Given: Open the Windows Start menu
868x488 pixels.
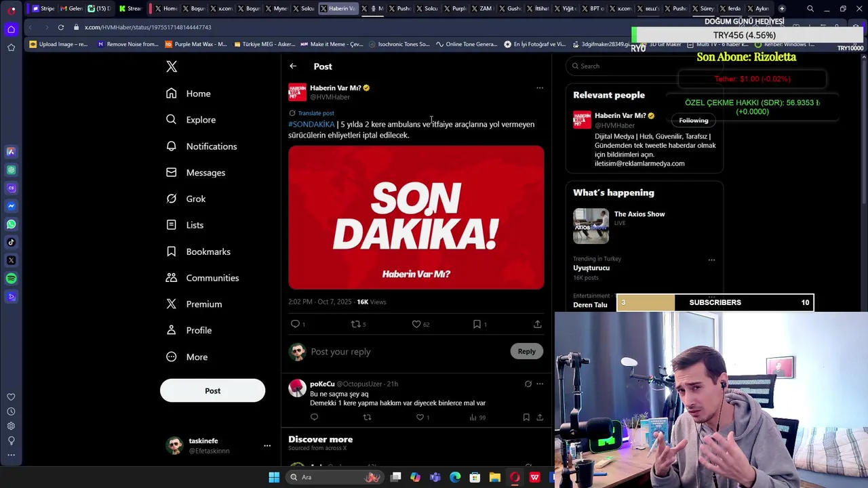Looking at the screenshot, I should (x=274, y=477).
